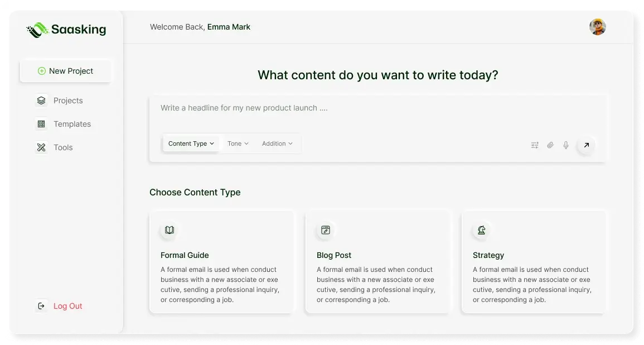644x345 pixels.
Task: Click the Strategy chess knight icon
Action: [x=481, y=230]
